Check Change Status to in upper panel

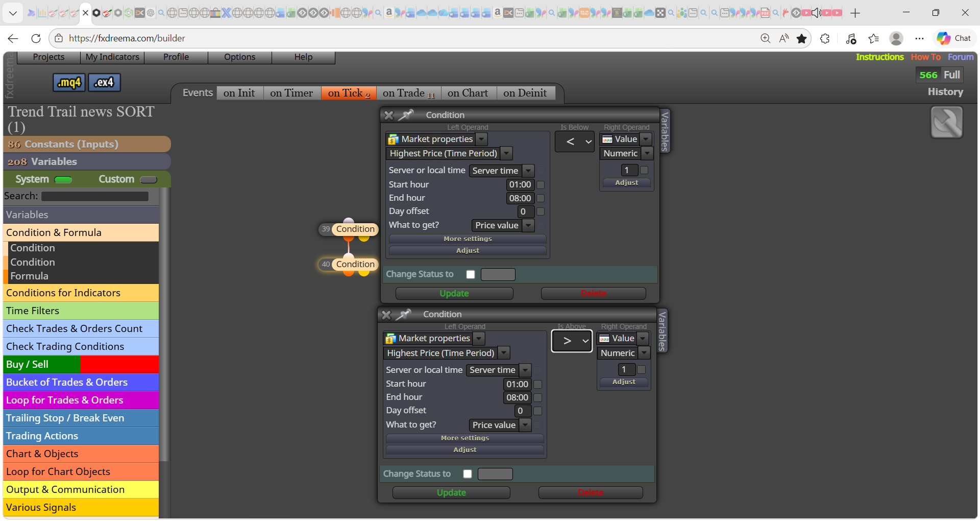471,274
